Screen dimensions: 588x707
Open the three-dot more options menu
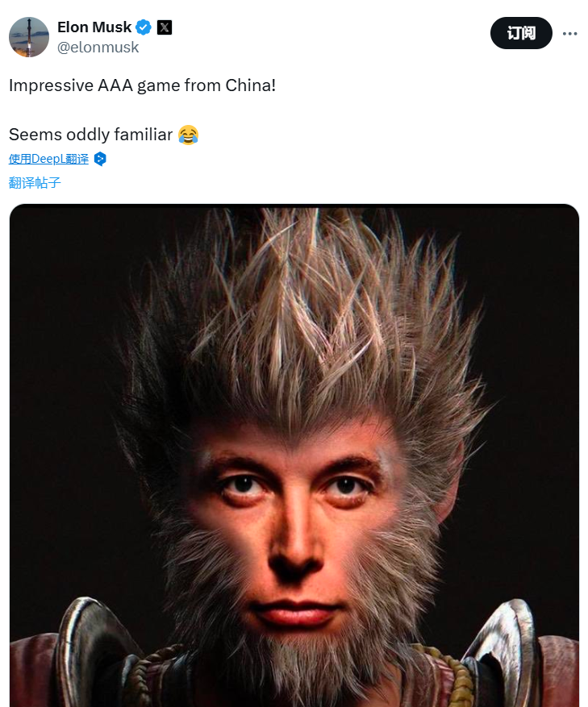569,33
